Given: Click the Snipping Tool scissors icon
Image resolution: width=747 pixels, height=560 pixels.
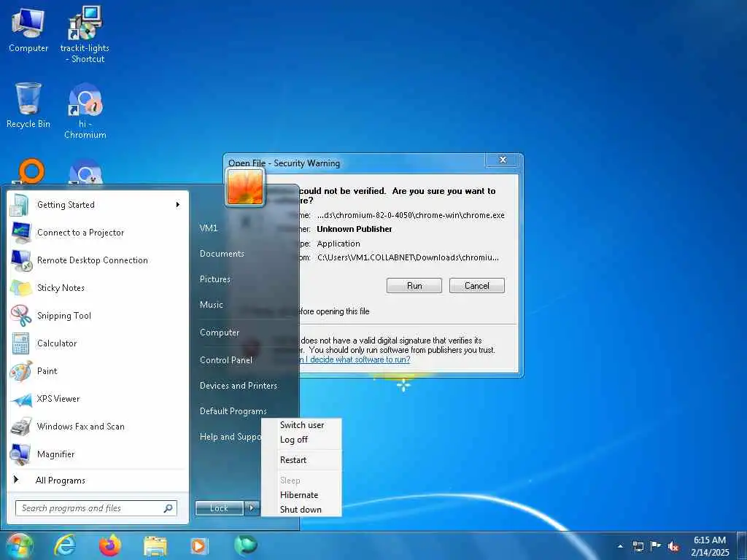Looking at the screenshot, I should [21, 315].
